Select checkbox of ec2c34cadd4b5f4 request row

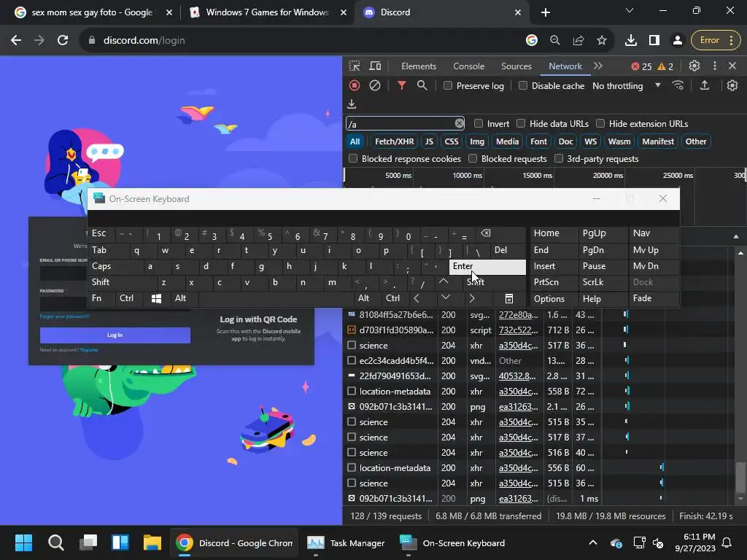pyautogui.click(x=352, y=360)
